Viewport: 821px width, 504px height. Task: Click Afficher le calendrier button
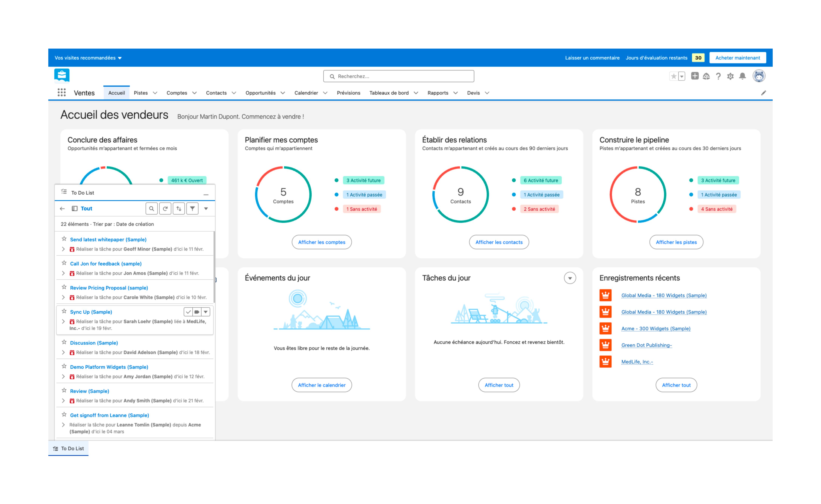coord(321,385)
